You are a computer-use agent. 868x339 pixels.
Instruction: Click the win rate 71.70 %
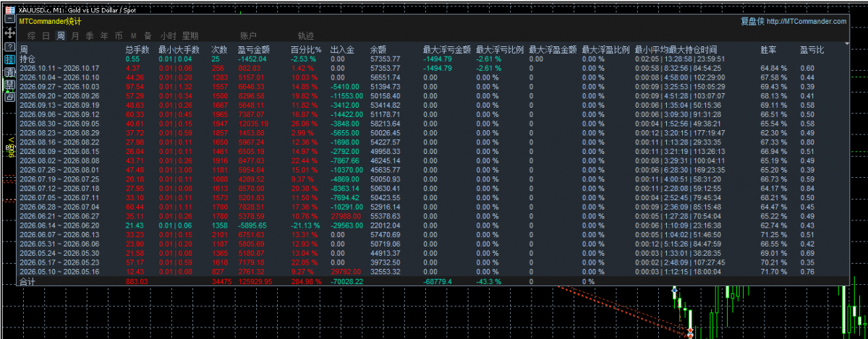coord(773,271)
